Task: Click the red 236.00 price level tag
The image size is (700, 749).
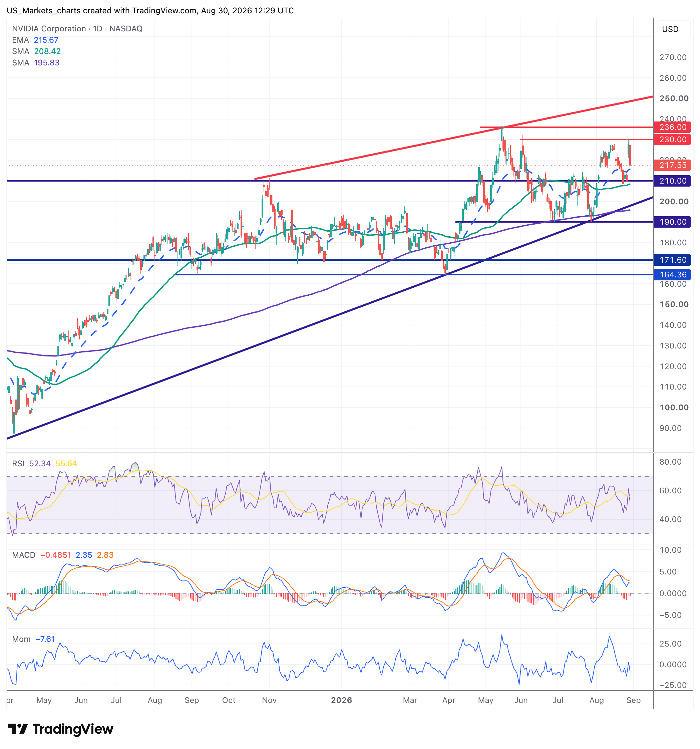Action: pyautogui.click(x=673, y=127)
